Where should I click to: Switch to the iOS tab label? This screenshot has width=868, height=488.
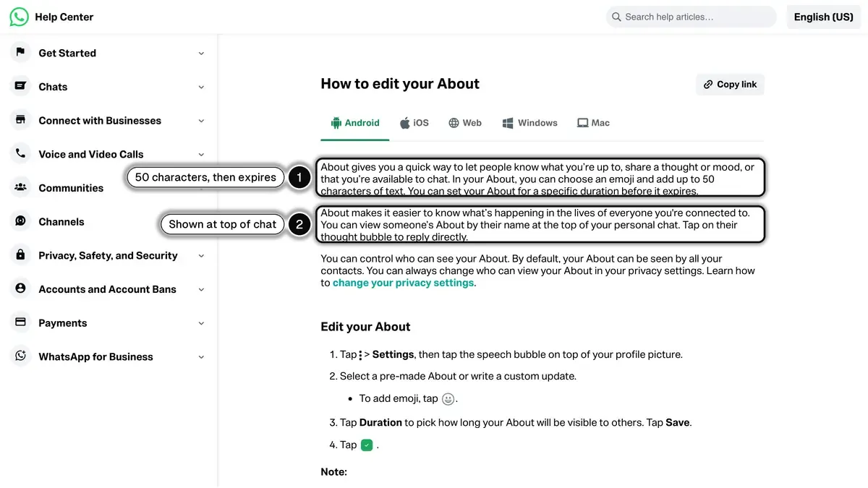421,123
